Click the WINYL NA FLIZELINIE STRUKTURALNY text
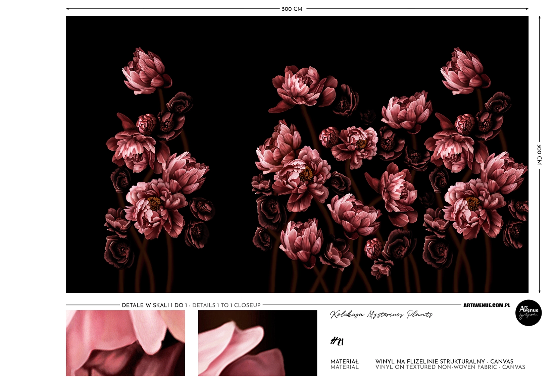Viewport: 555px width, 392px height. click(x=444, y=361)
